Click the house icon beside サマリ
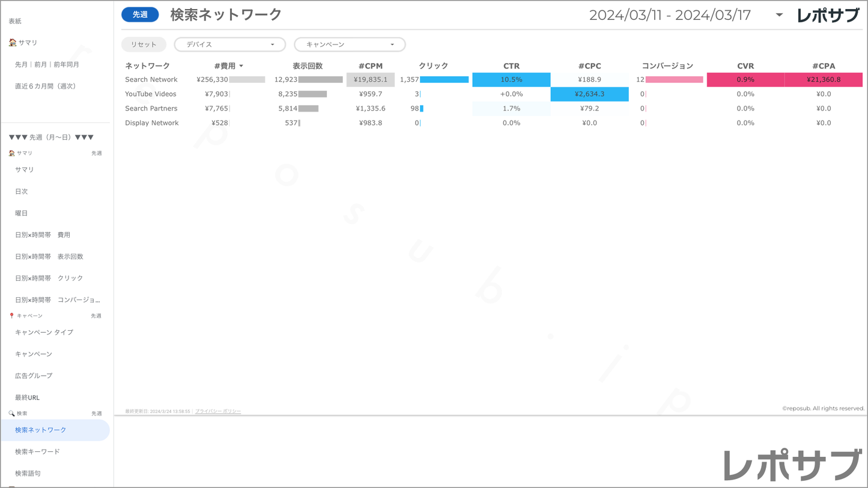868x488 pixels. [13, 43]
